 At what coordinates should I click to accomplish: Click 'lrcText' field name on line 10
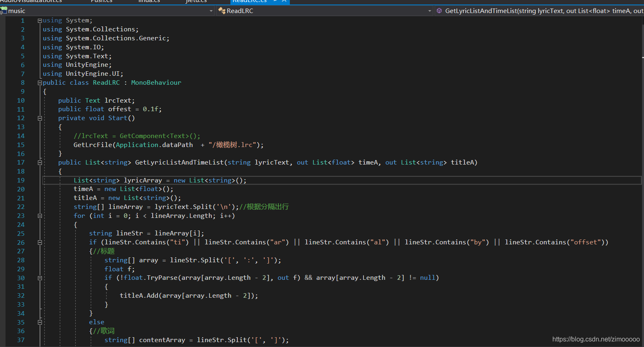[118, 101]
